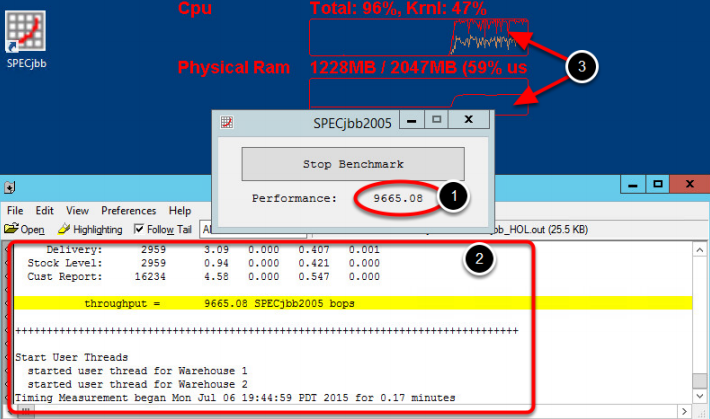
Task: Click the Start User Threads line
Action: (72, 357)
